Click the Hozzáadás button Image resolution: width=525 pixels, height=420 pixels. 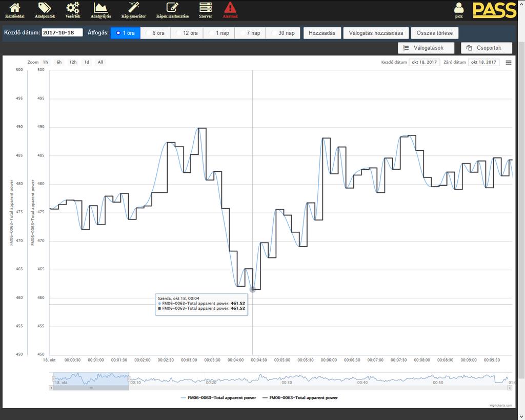[x=322, y=33]
